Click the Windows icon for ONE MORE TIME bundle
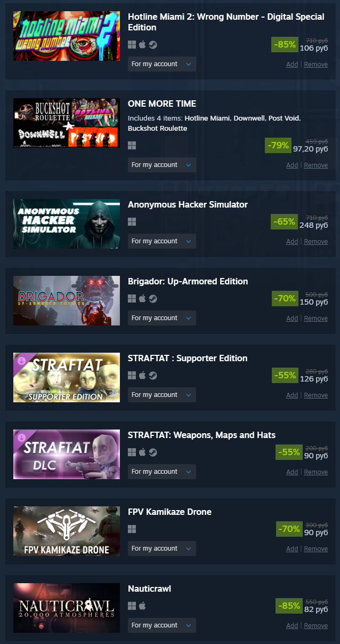 132,146
